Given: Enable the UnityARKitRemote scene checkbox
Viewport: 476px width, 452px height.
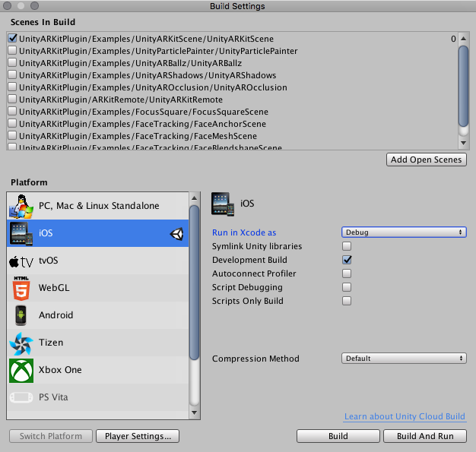Looking at the screenshot, I should click(12, 99).
